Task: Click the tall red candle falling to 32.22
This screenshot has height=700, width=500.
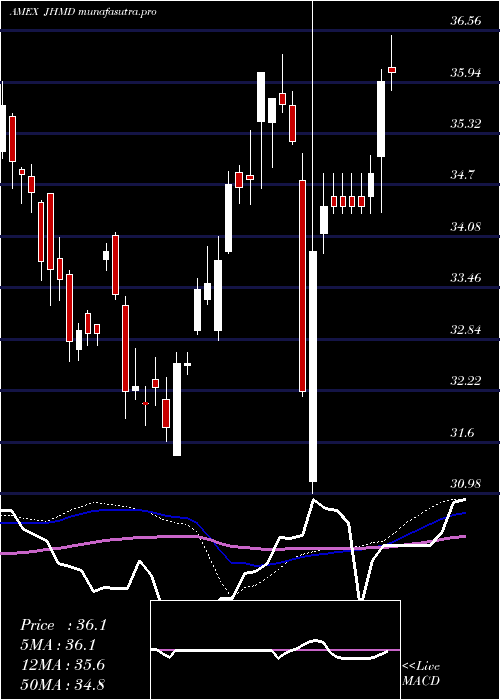Action: (302, 286)
